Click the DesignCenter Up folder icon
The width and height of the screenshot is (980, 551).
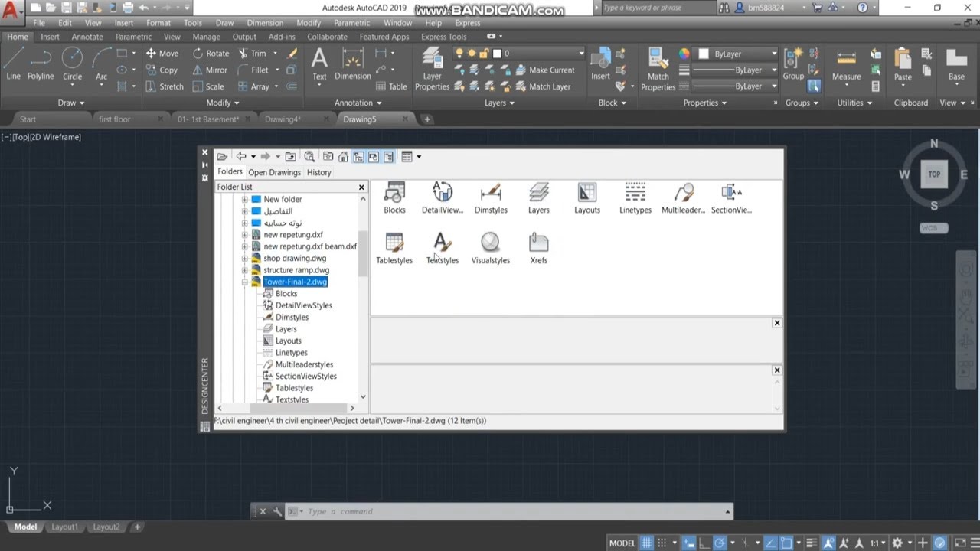coord(290,157)
